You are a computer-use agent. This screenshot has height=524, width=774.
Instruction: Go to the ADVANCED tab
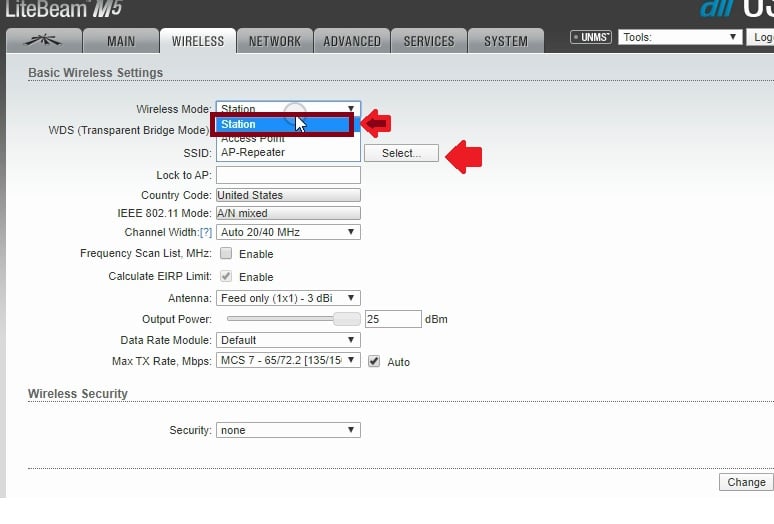(352, 41)
